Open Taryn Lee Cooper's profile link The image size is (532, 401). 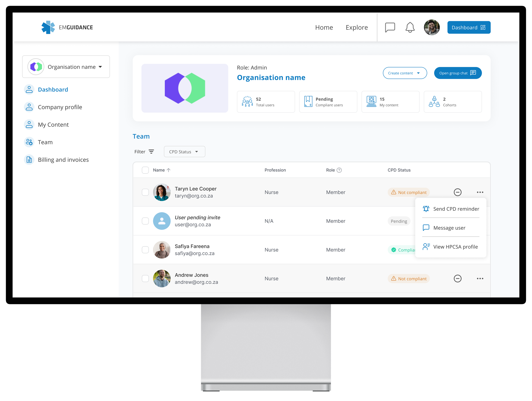196,189
